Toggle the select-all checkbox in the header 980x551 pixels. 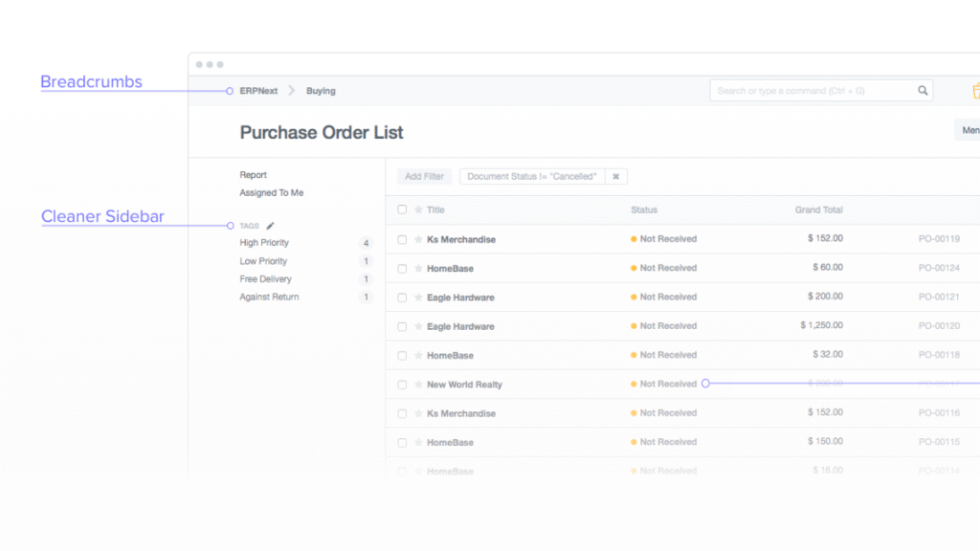click(402, 209)
